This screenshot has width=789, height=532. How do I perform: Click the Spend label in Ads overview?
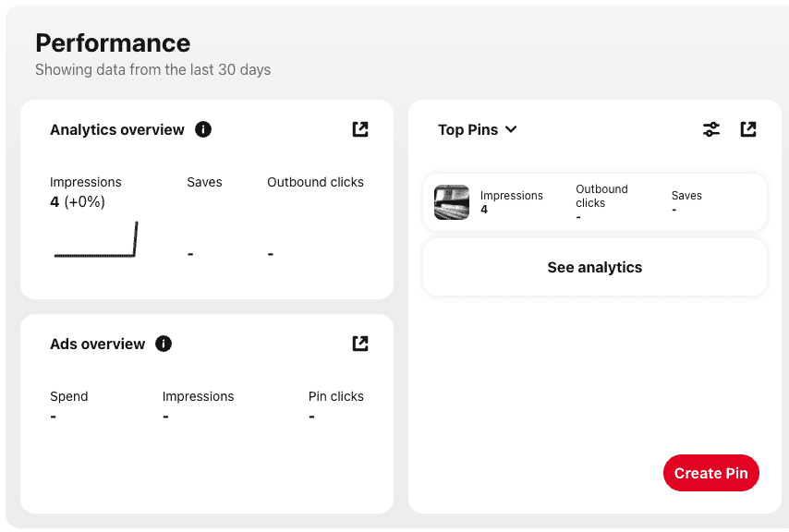click(69, 396)
